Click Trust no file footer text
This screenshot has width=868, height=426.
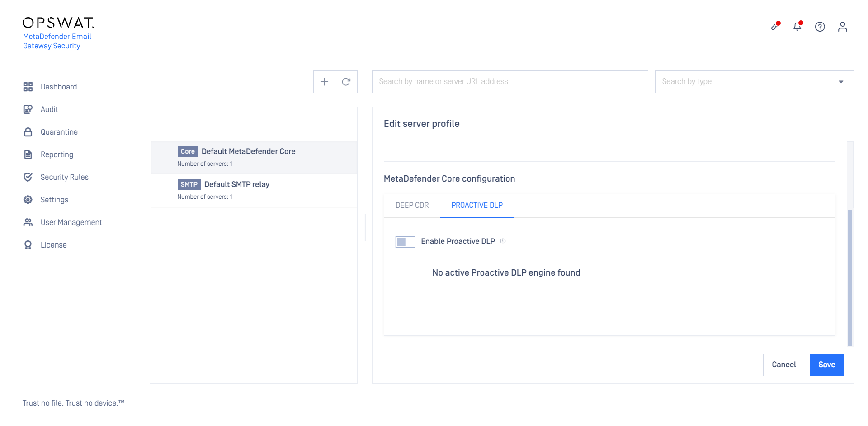[x=73, y=403]
